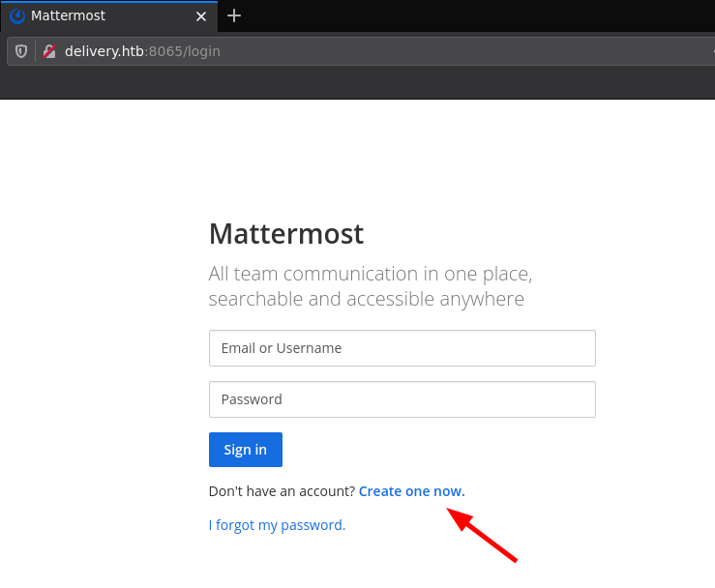715x588 pixels.
Task: Click the red arrow annotation
Action: 484,537
